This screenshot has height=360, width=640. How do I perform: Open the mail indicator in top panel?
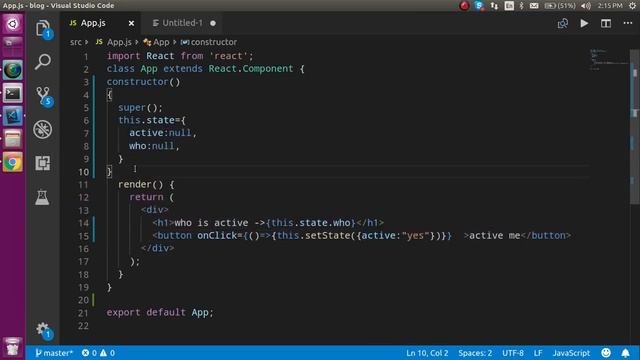click(534, 5)
